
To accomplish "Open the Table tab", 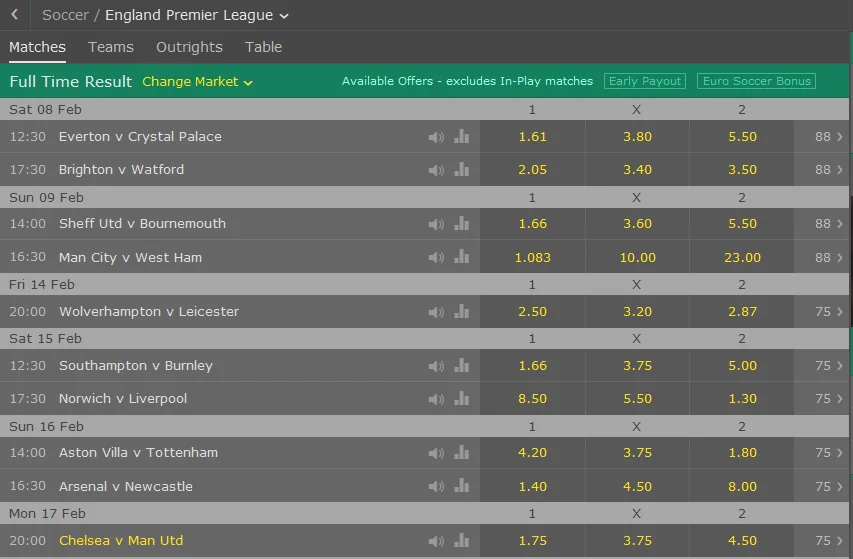I will pyautogui.click(x=263, y=47).
